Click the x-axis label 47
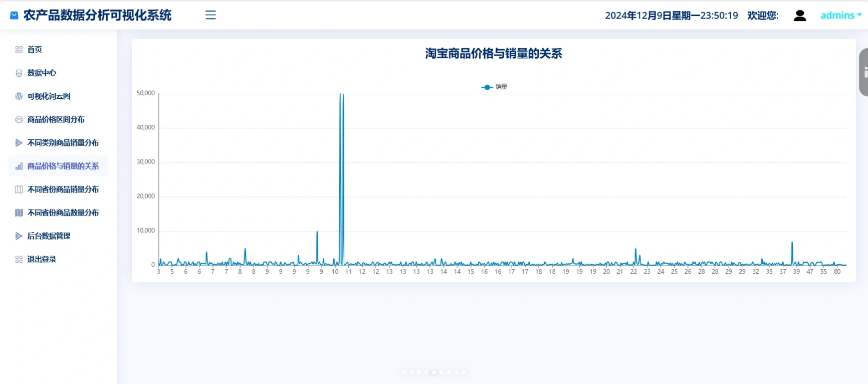This screenshot has width=868, height=384. coord(810,272)
